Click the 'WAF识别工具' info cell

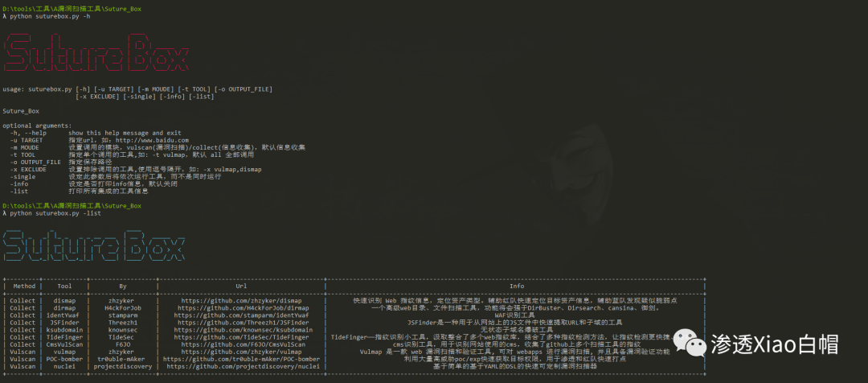(x=515, y=315)
